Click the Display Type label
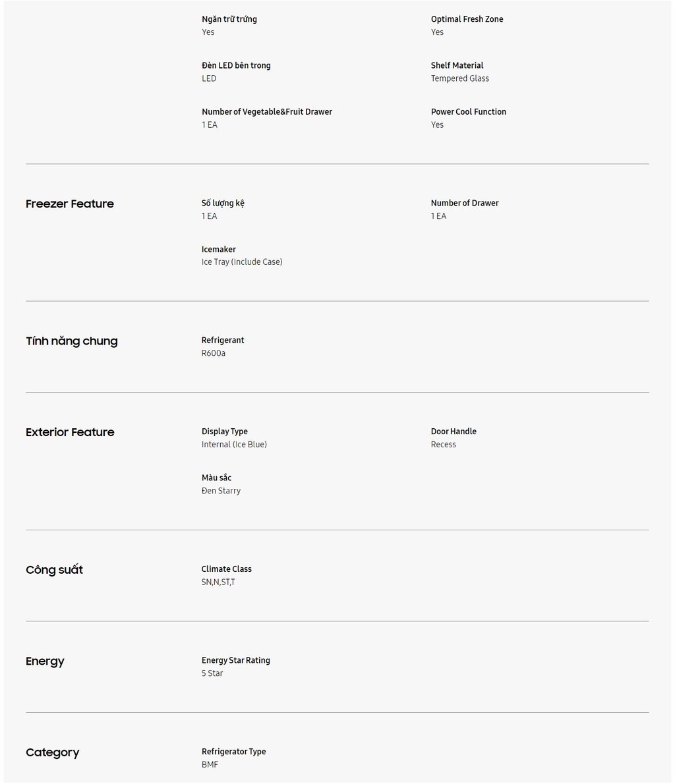The width and height of the screenshot is (675, 784). click(224, 431)
